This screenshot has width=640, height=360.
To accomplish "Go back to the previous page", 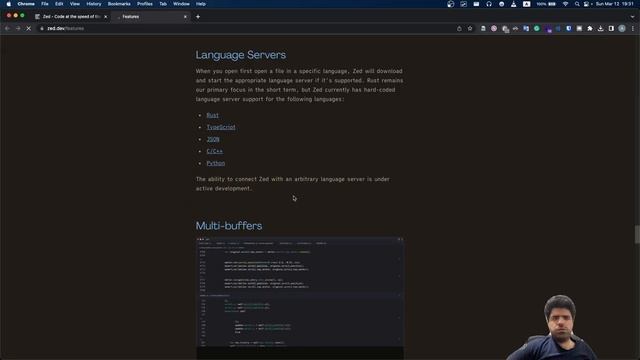I will tap(7, 29).
